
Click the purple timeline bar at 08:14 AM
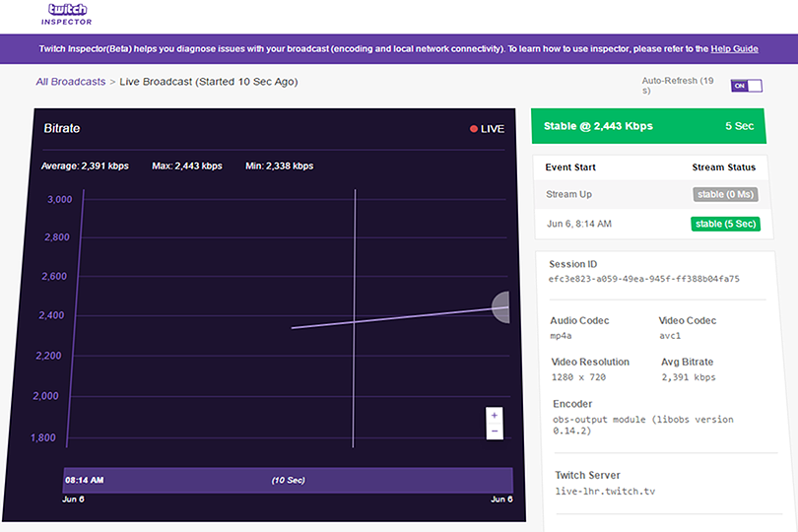pos(288,480)
